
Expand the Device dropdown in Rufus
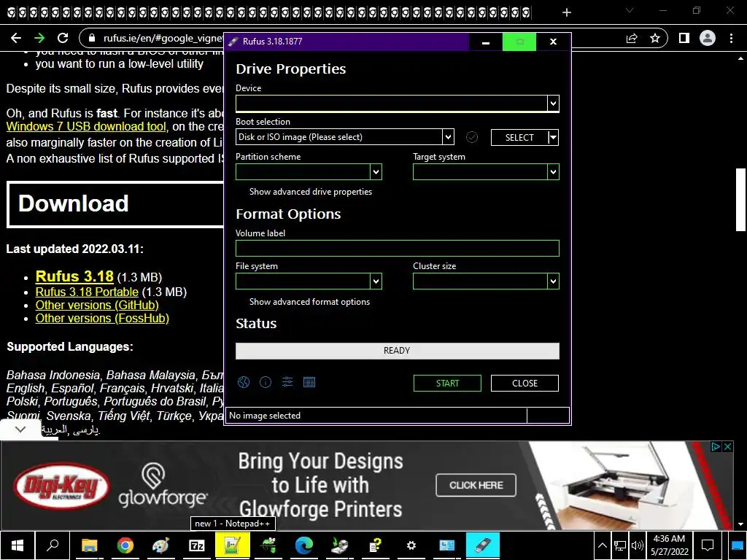553,104
